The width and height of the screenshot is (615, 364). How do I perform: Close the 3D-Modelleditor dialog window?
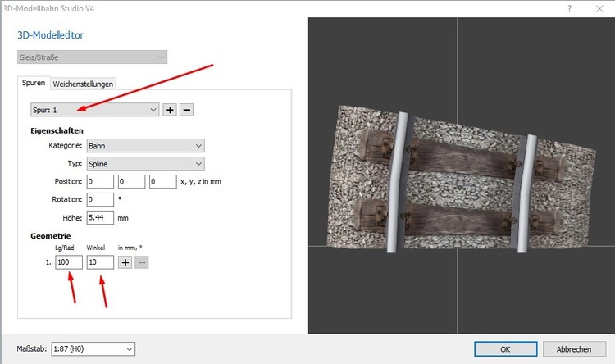pyautogui.click(x=599, y=9)
